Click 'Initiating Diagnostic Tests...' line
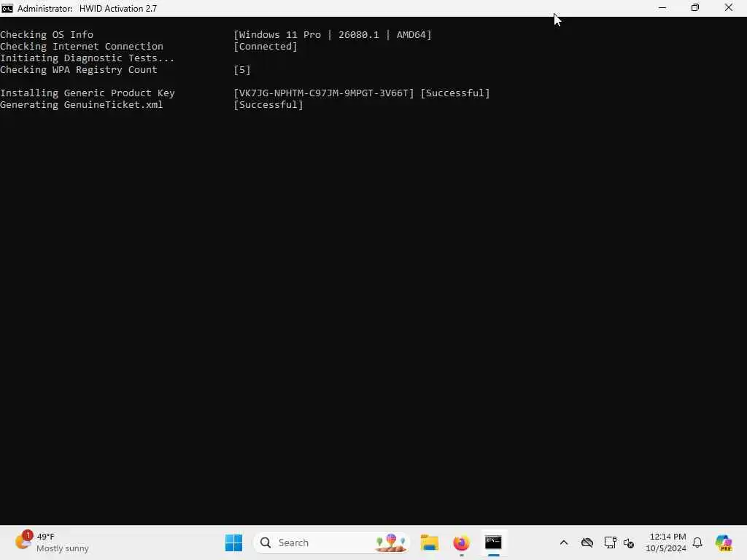The image size is (747, 560). [88, 58]
